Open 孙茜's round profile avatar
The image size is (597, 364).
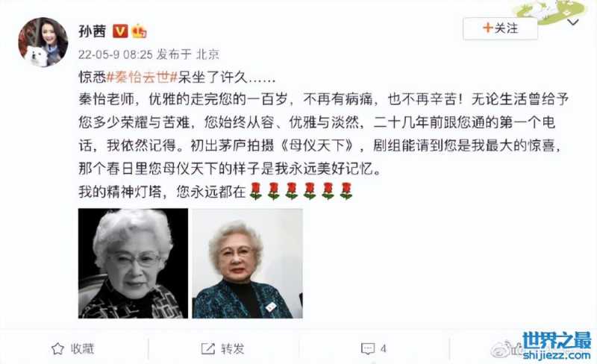click(x=43, y=42)
